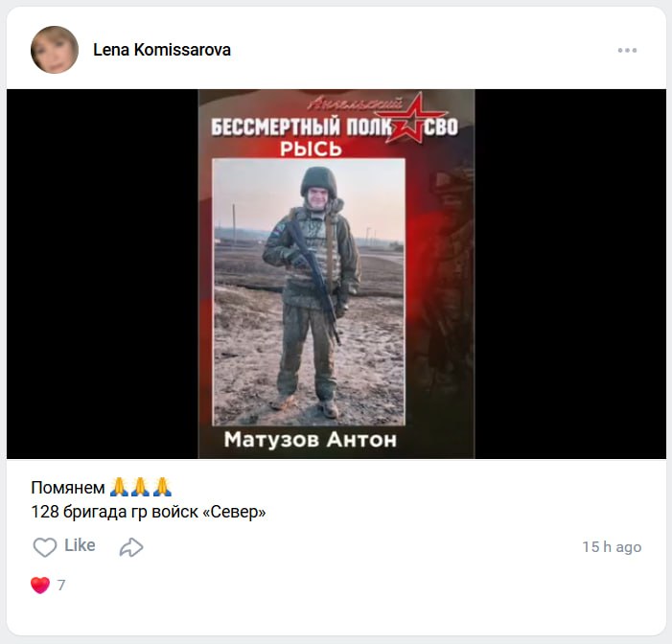
Task: Click the outlined heart Like icon
Action: [44, 547]
